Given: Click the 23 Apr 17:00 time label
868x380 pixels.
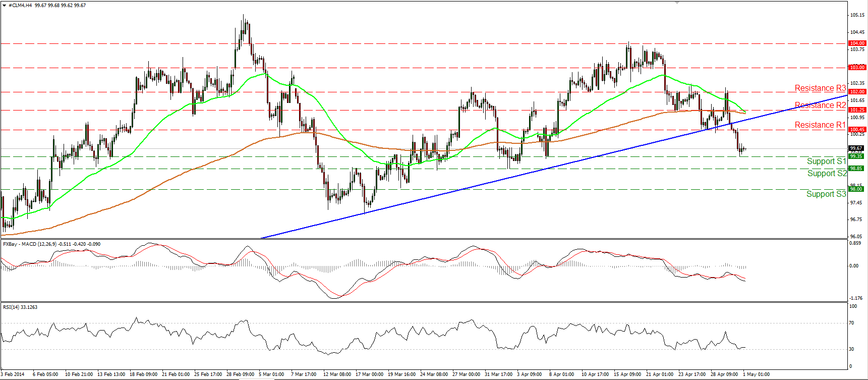Looking at the screenshot, I should [692, 374].
